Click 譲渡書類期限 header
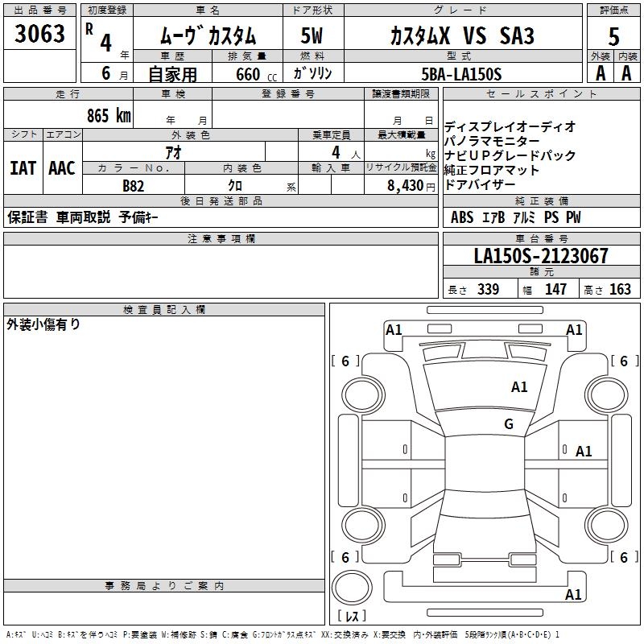 pyautogui.click(x=401, y=93)
